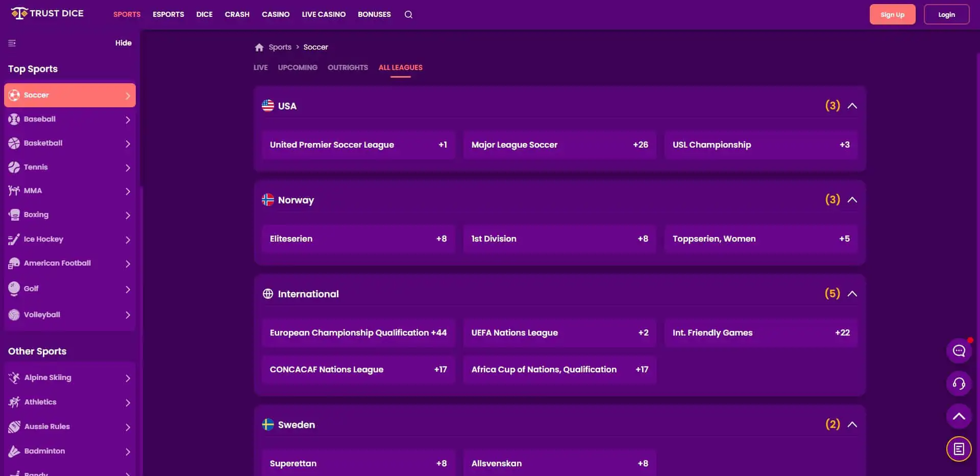Screen dimensions: 980x476
Task: Click the scroll-to-top arrow icon
Action: point(959,416)
